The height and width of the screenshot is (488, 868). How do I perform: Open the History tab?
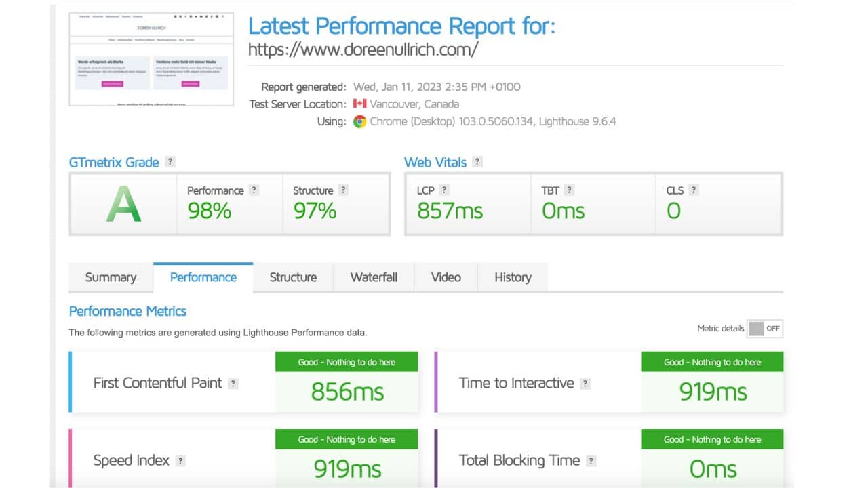[513, 277]
